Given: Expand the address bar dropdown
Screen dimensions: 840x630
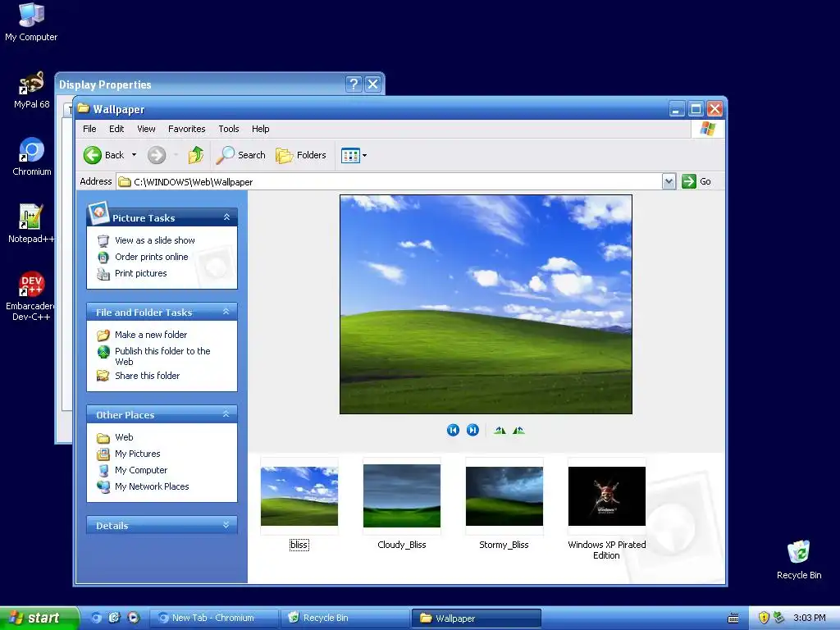Looking at the screenshot, I should (669, 181).
